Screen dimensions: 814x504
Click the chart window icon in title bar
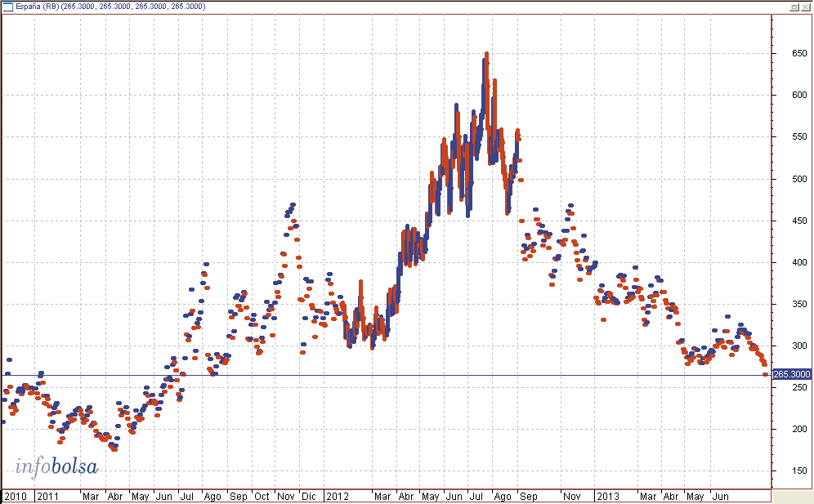(8, 7)
